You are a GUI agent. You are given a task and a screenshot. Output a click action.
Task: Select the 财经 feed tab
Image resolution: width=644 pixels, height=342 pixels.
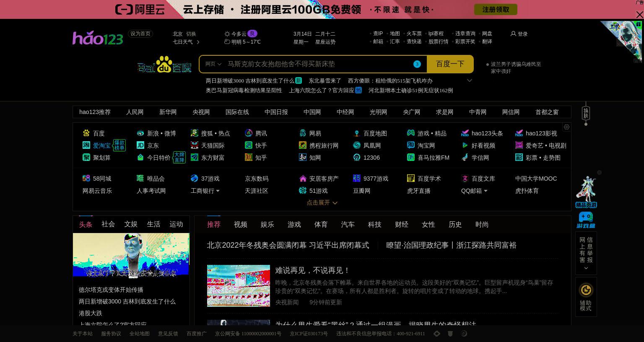402,225
